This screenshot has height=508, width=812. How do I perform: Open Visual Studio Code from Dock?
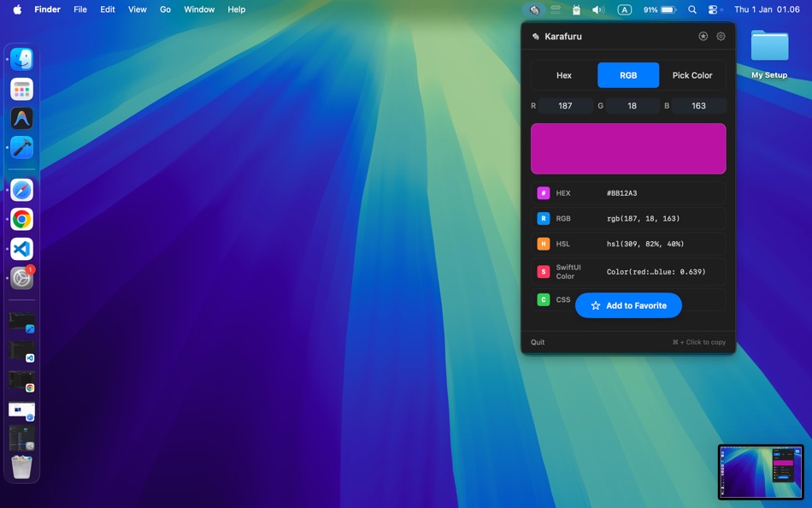21,250
